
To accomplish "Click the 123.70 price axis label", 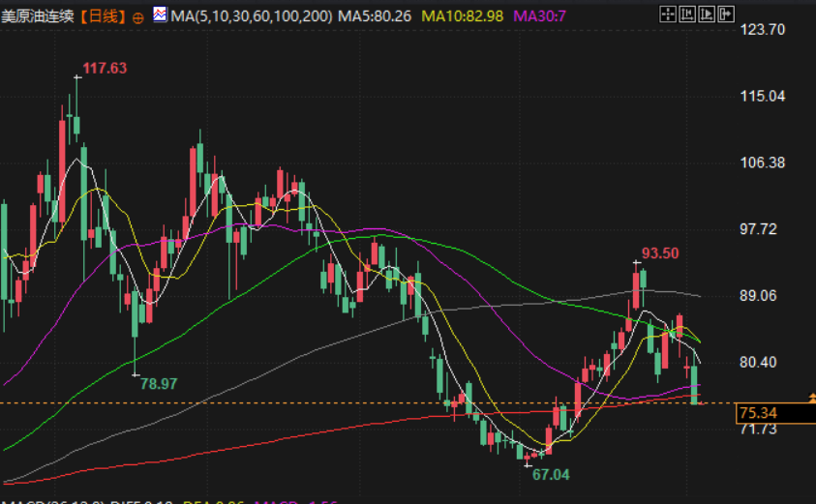I will coord(763,30).
